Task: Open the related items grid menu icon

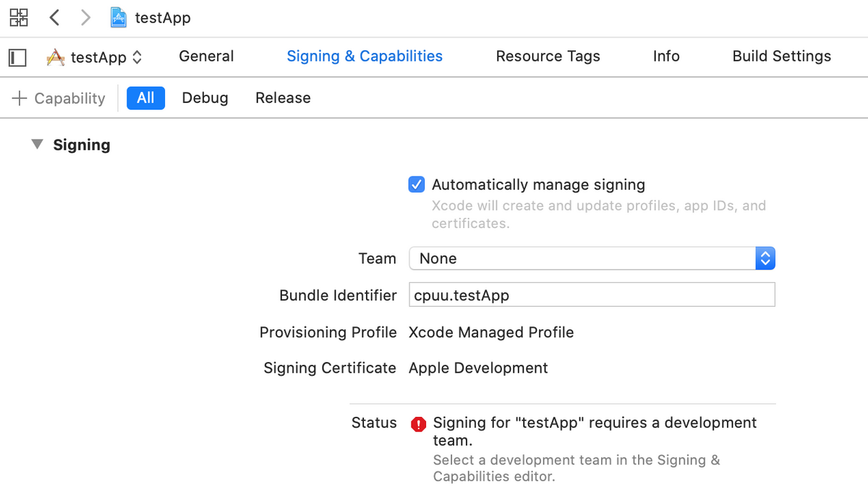Action: [x=19, y=17]
